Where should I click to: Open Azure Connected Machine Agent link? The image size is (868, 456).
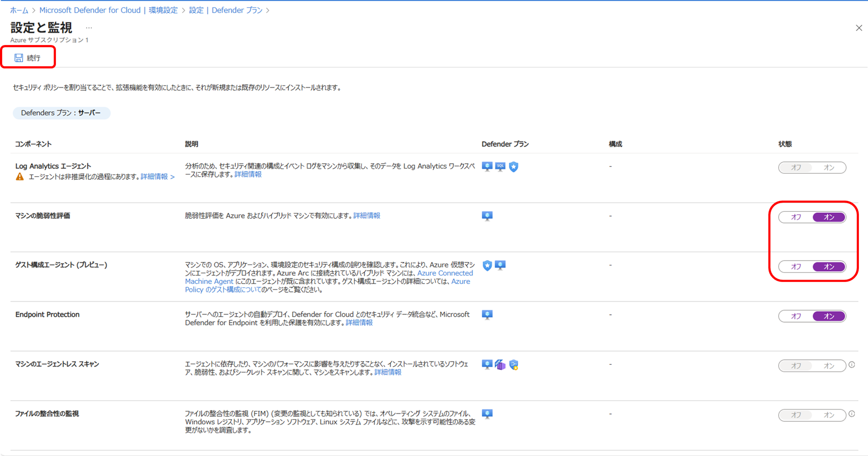pos(329,277)
